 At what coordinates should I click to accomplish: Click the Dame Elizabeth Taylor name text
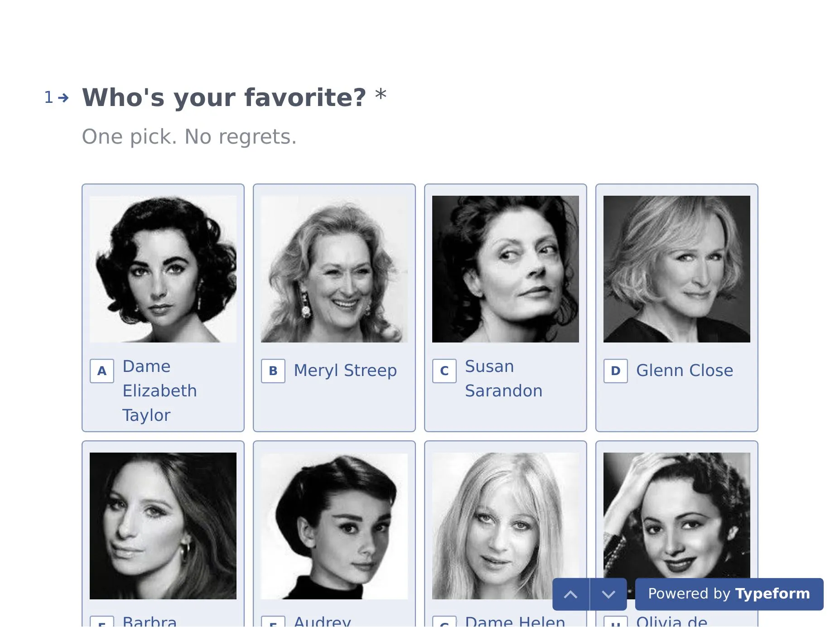coord(159,391)
